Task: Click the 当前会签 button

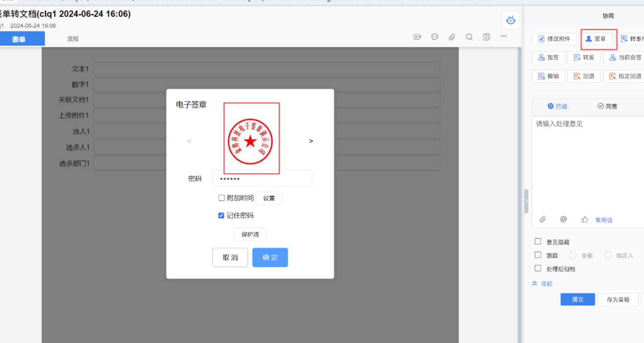Action: (x=624, y=57)
